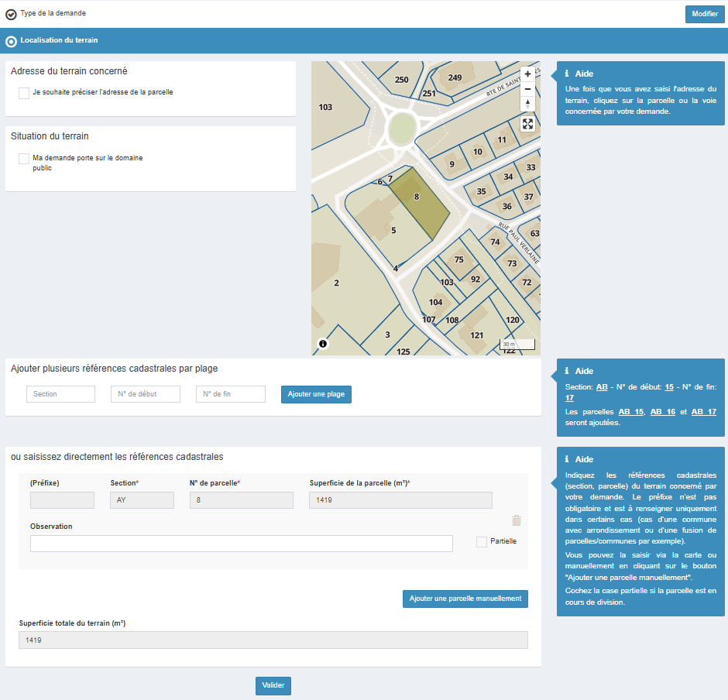Viewport: 728px width, 700px height.
Task: Click the Localisation du terrain step icon
Action: 11,41
